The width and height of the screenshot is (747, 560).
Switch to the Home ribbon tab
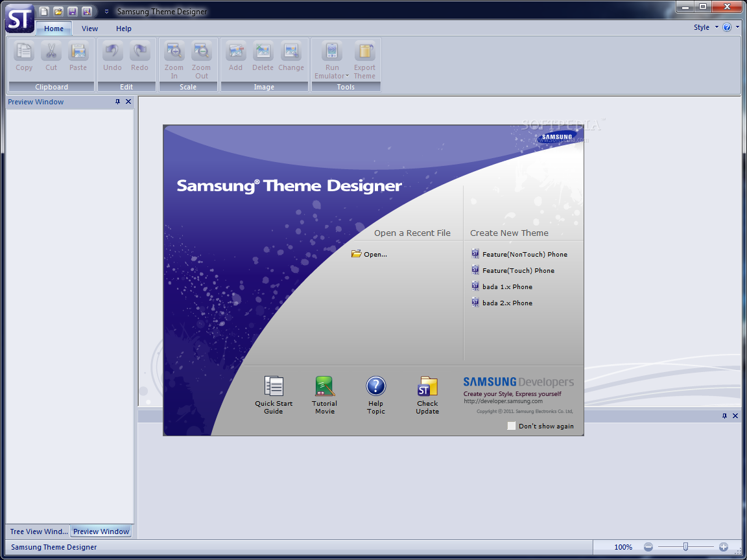point(54,29)
